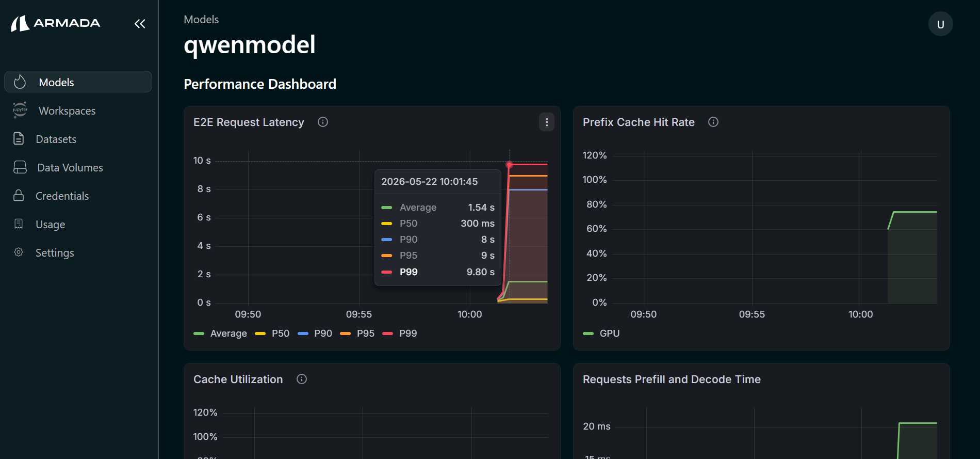Viewport: 980px width, 459px height.
Task: Toggle P50 series in latency legend
Action: (272, 333)
